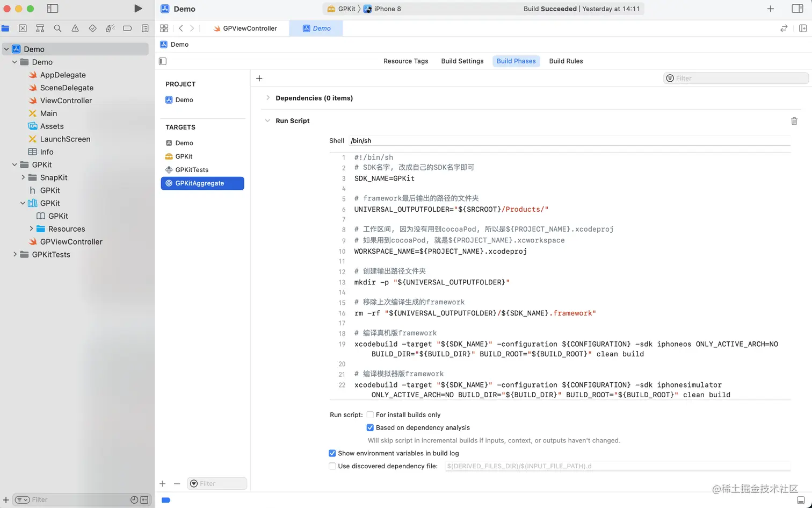Add a new target with the plus button
The width and height of the screenshot is (812, 508).
[x=163, y=484]
